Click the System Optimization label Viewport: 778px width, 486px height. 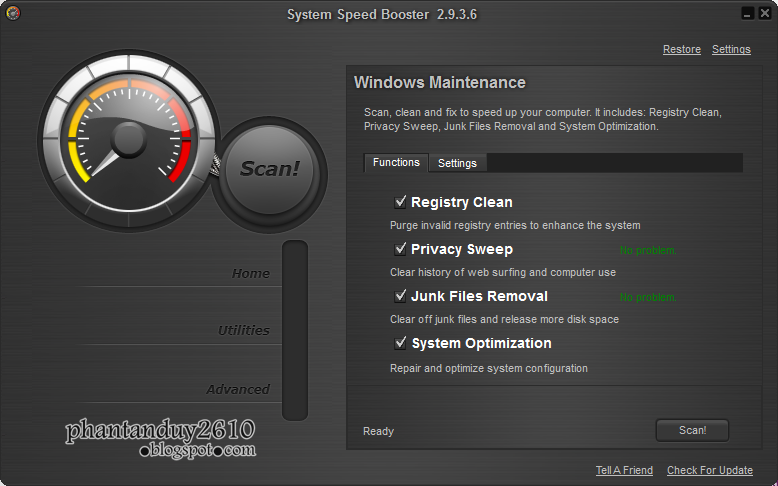(x=481, y=344)
